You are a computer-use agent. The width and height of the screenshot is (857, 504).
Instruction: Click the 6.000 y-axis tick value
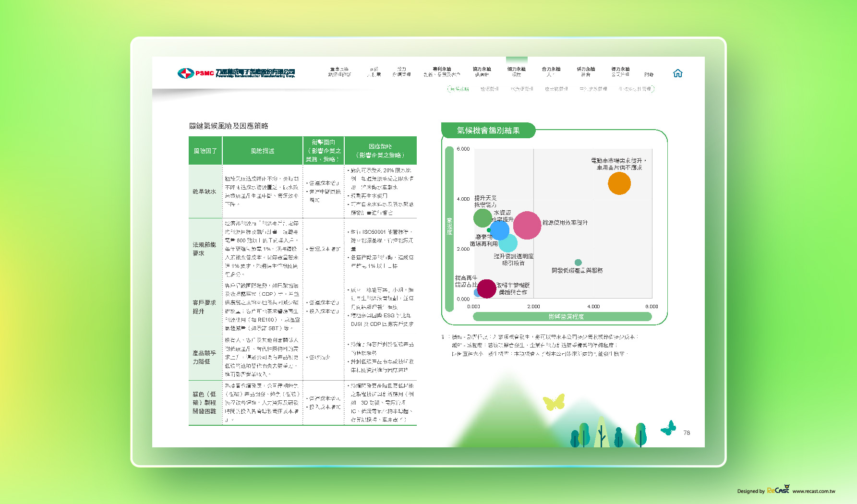pyautogui.click(x=463, y=149)
